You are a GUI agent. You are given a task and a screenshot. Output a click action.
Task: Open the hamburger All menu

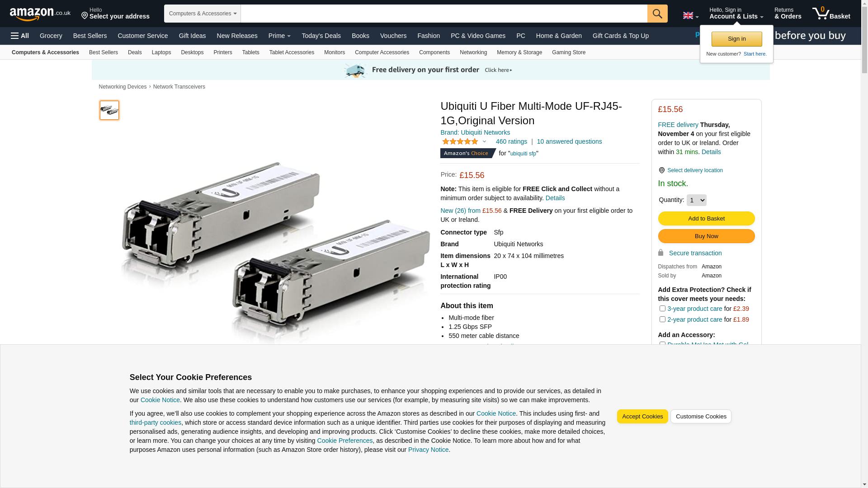click(x=20, y=36)
